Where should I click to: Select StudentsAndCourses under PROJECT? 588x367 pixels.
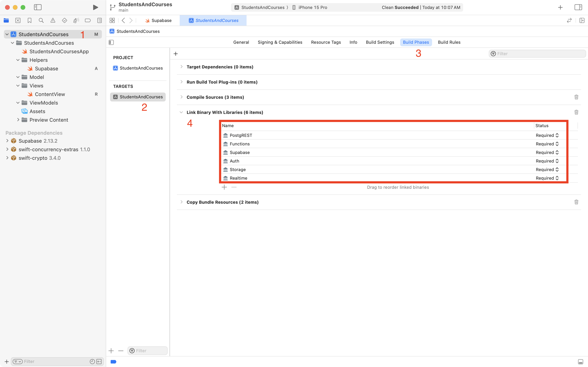[141, 68]
